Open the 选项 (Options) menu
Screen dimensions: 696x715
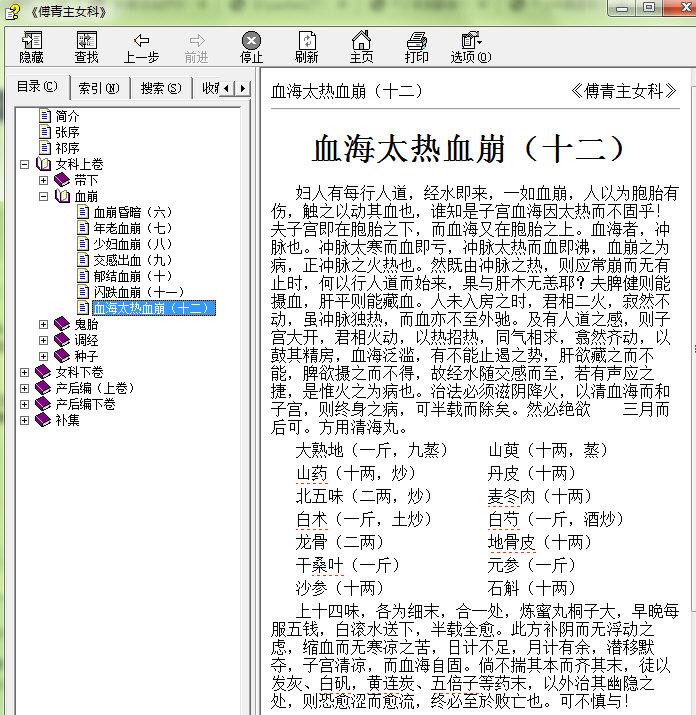click(470, 46)
